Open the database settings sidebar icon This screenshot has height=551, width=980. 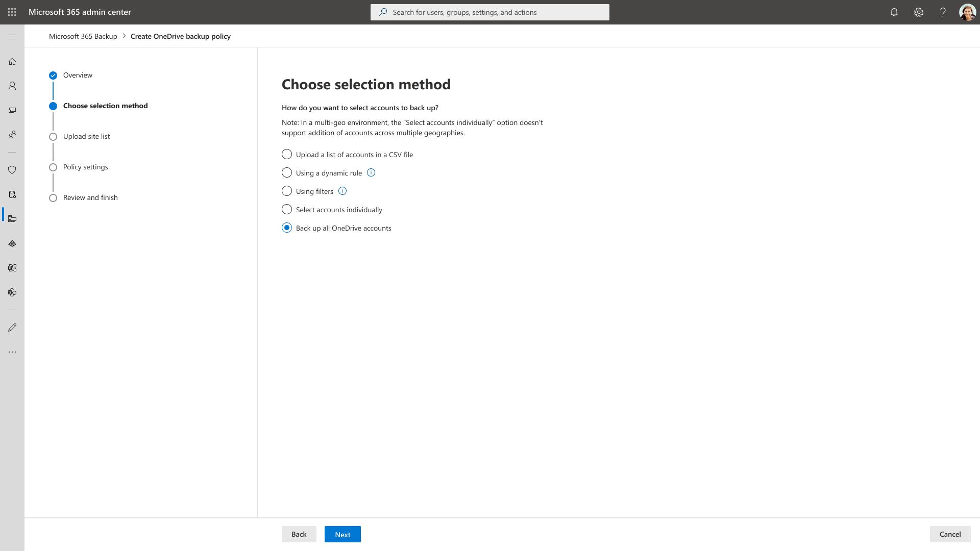pyautogui.click(x=12, y=194)
